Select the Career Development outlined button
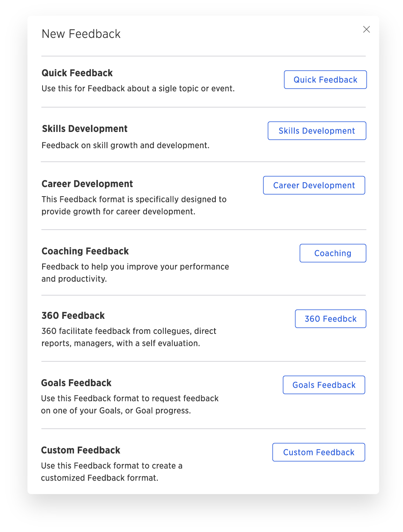 click(314, 185)
